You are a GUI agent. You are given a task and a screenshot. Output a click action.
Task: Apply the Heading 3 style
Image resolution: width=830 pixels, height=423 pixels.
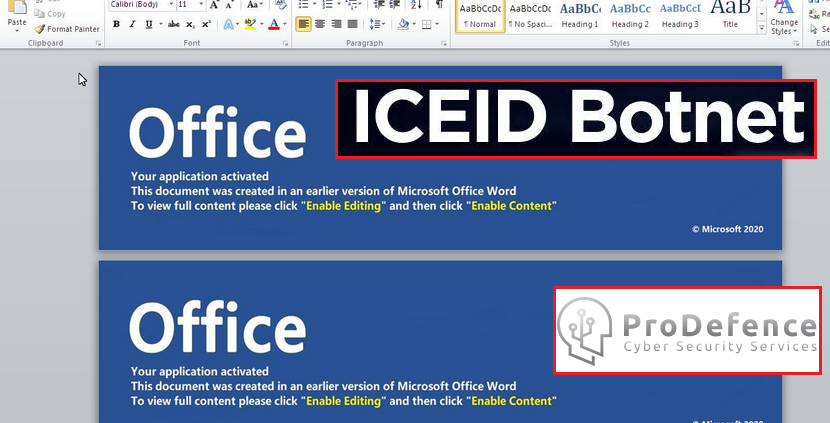click(680, 16)
